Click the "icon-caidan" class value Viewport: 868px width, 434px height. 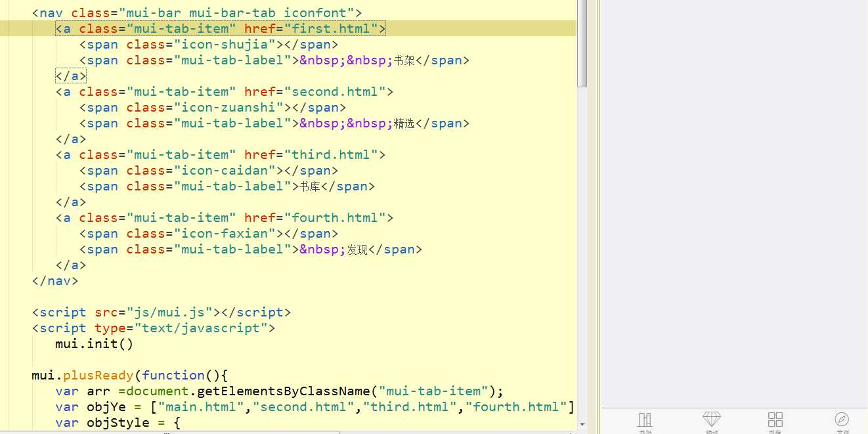[225, 170]
